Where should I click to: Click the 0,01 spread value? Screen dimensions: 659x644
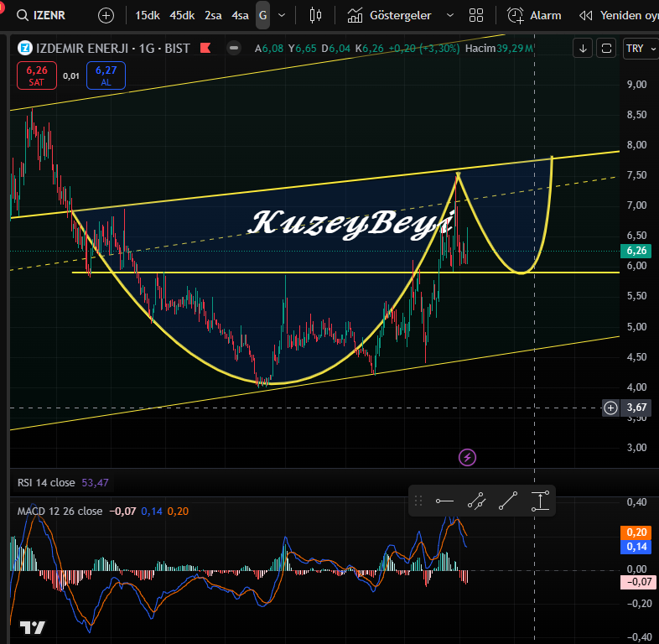(71, 76)
